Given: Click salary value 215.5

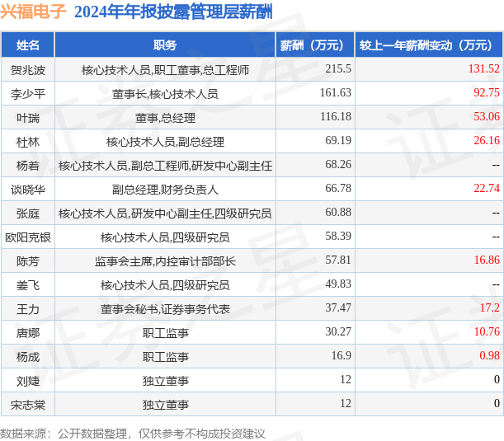Looking at the screenshot, I should click(338, 68).
